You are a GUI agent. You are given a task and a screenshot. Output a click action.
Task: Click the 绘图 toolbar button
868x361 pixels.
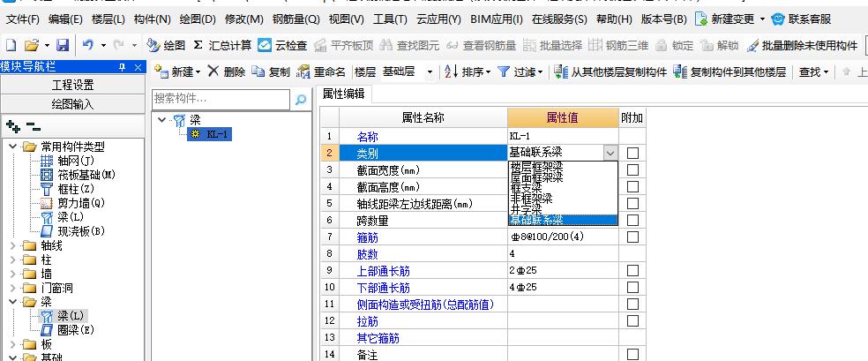click(166, 45)
